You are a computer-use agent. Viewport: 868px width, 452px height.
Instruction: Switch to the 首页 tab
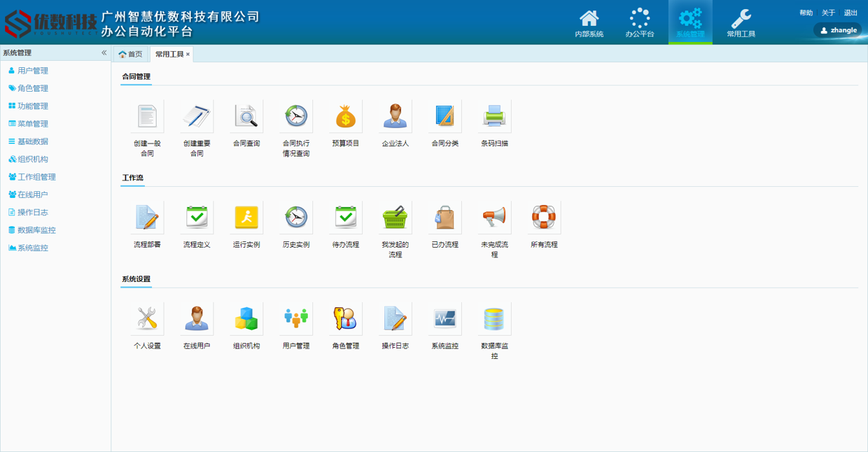click(x=131, y=54)
